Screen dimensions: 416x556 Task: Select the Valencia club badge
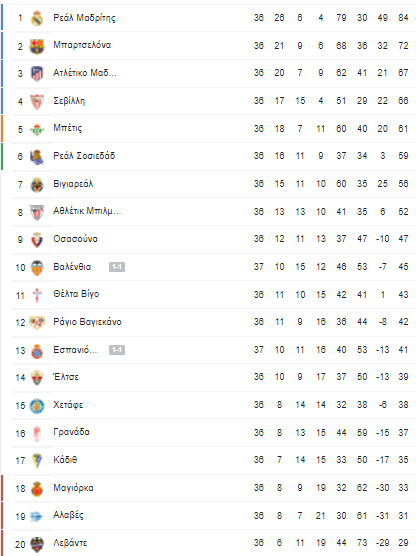pos(37,268)
